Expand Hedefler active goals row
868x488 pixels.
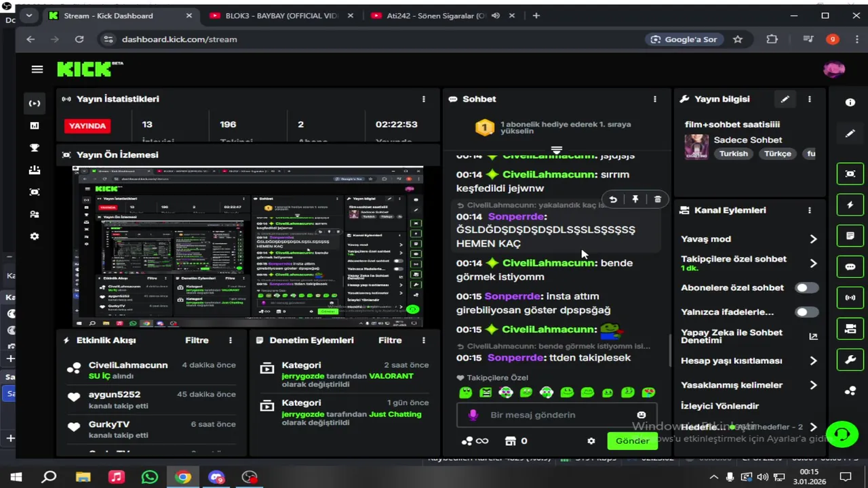[813, 427]
